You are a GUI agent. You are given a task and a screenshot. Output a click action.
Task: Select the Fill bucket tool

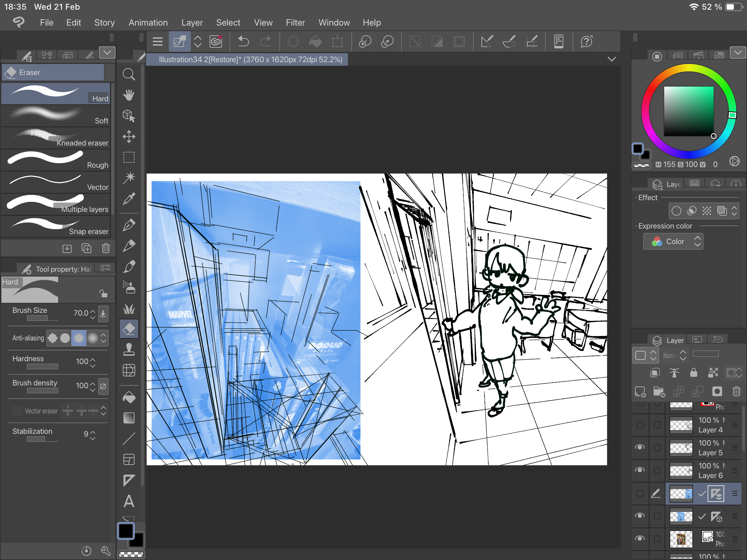click(129, 398)
